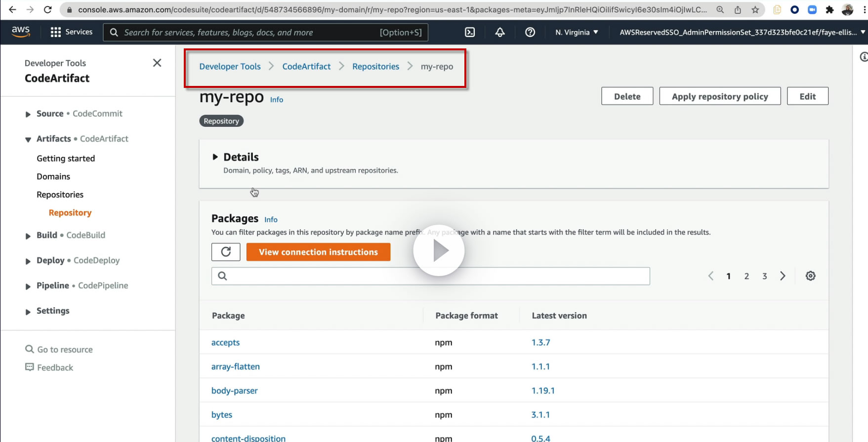Refresh the packages list
The image size is (868, 442).
[x=226, y=252]
